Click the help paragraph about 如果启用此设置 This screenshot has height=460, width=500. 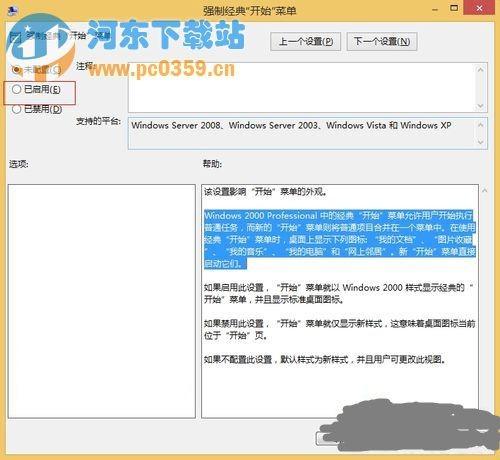338,293
